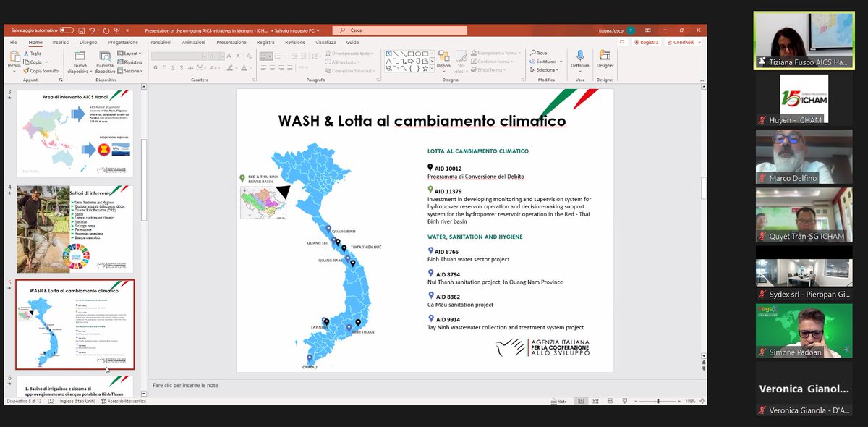Click the Cerca search box
Screen dimensions: 868x427
(x=399, y=30)
